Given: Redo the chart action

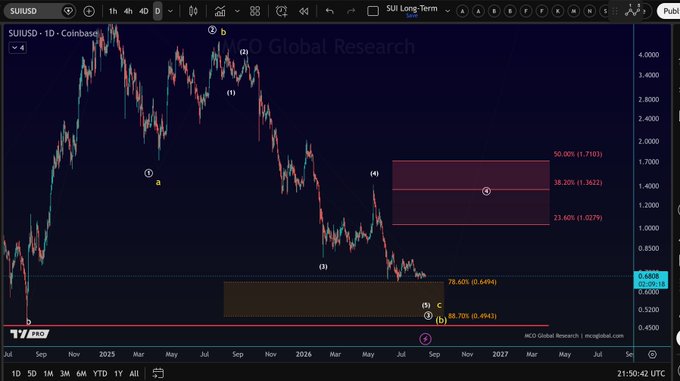Looking at the screenshot, I should [351, 11].
